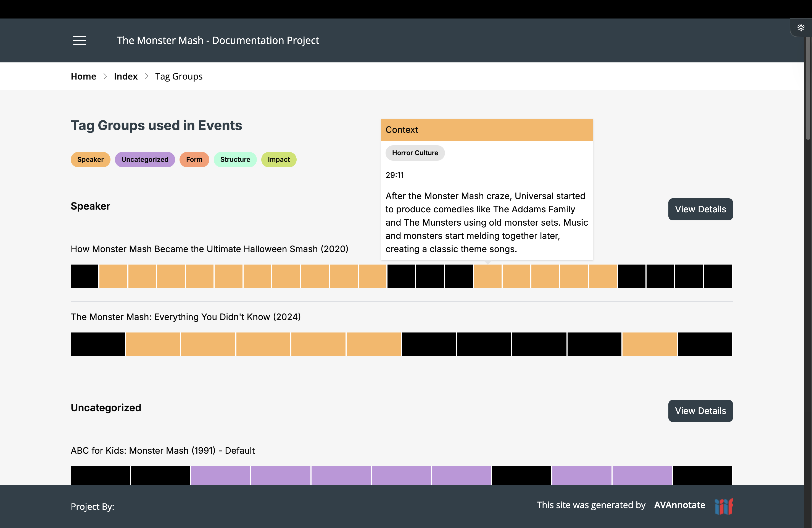Navigate to Index breadcrumb link
Viewport: 812px width, 528px height.
click(126, 76)
